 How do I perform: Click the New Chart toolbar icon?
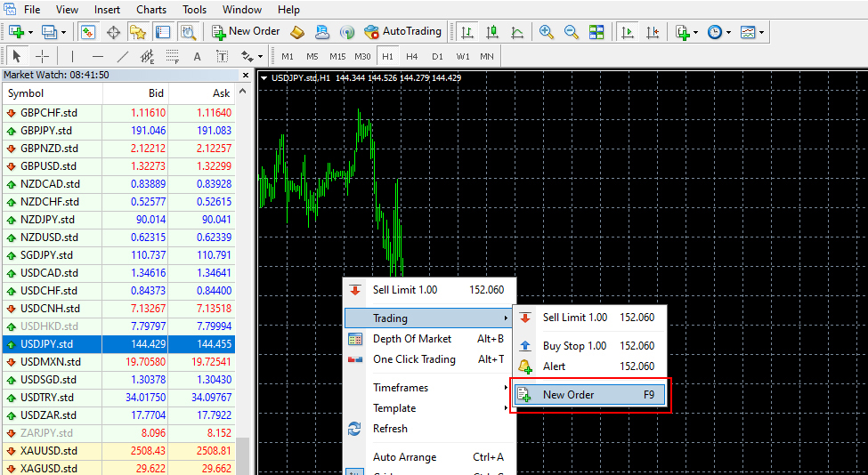point(16,32)
